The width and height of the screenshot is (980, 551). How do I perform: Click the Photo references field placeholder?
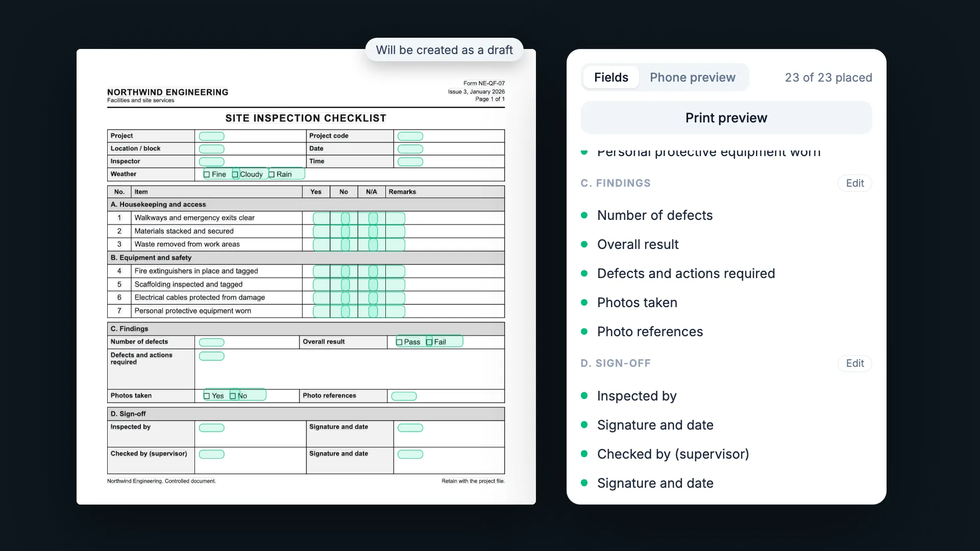404,396
